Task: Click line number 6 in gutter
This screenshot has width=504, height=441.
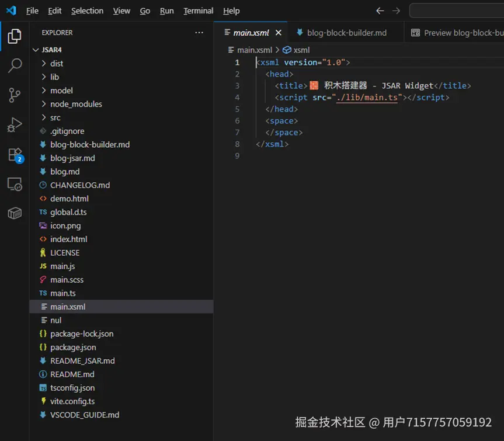Action: 237,121
